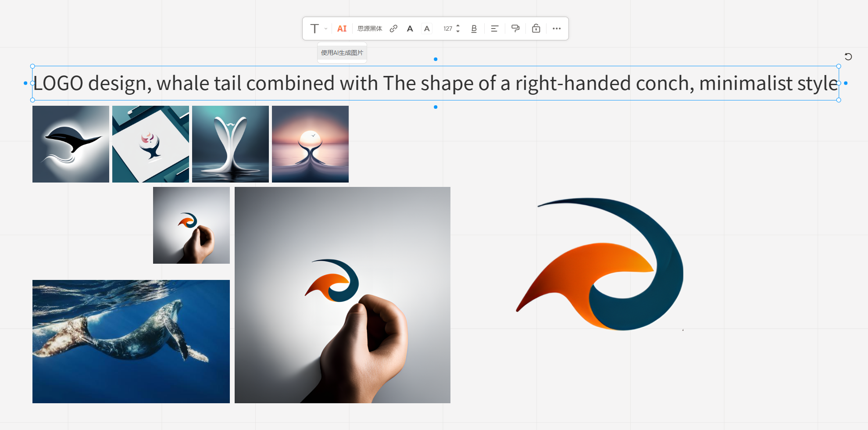Open the 思源黑体 font family dropdown

click(x=370, y=29)
